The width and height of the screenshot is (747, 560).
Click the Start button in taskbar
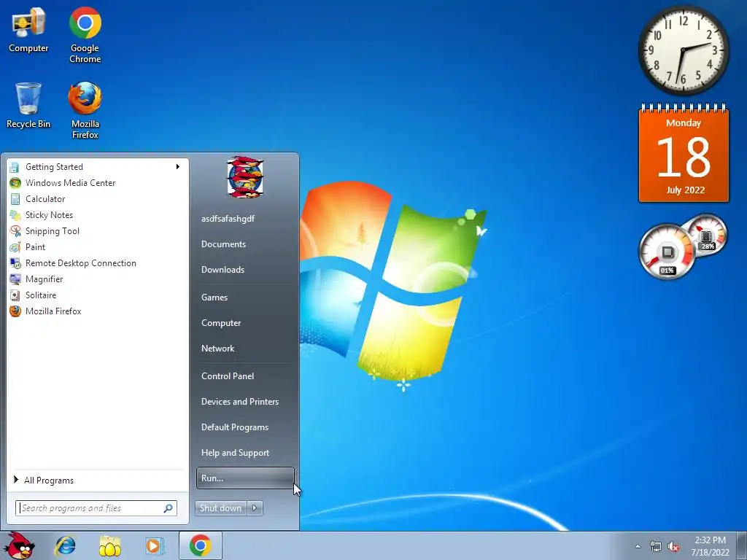pos(19,545)
